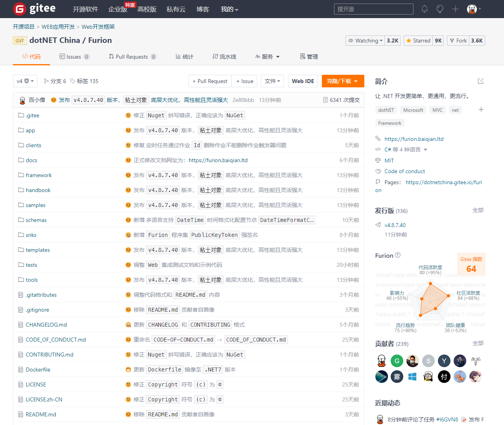Click the MIT license scale icon
Screen dimensions: 504x425
378,160
